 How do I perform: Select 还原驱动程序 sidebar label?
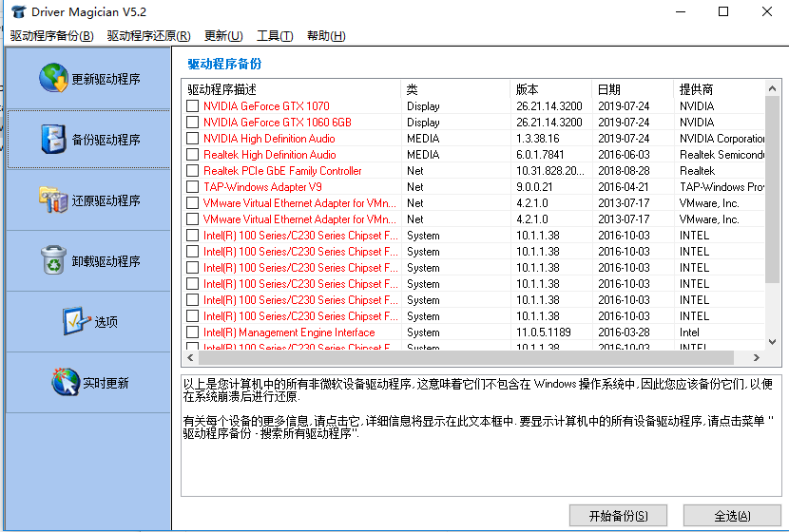point(106,200)
